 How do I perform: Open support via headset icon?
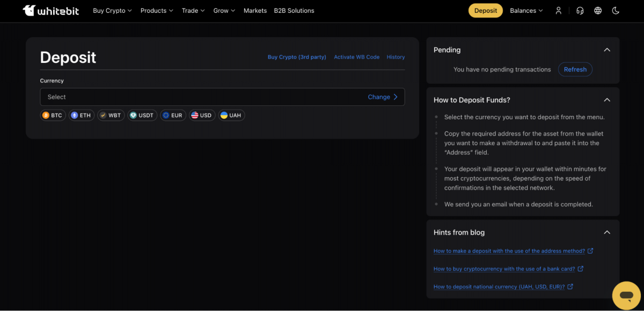tap(580, 11)
